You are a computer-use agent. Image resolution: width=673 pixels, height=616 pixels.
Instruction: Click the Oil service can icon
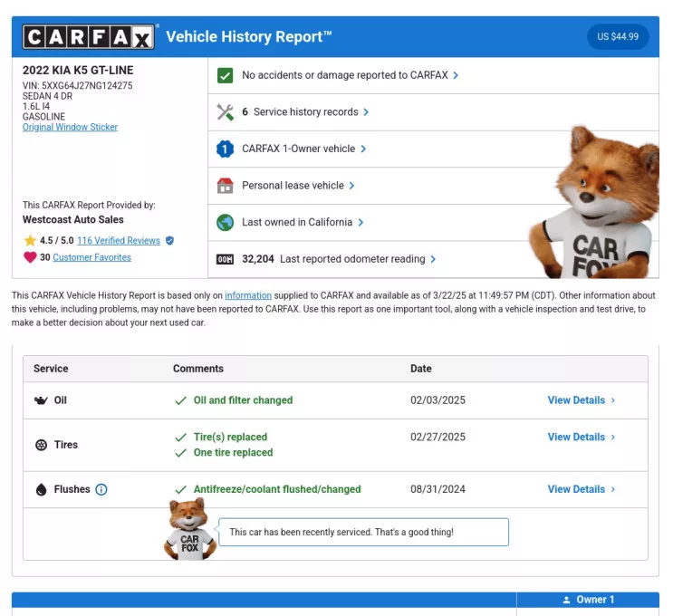click(x=41, y=400)
